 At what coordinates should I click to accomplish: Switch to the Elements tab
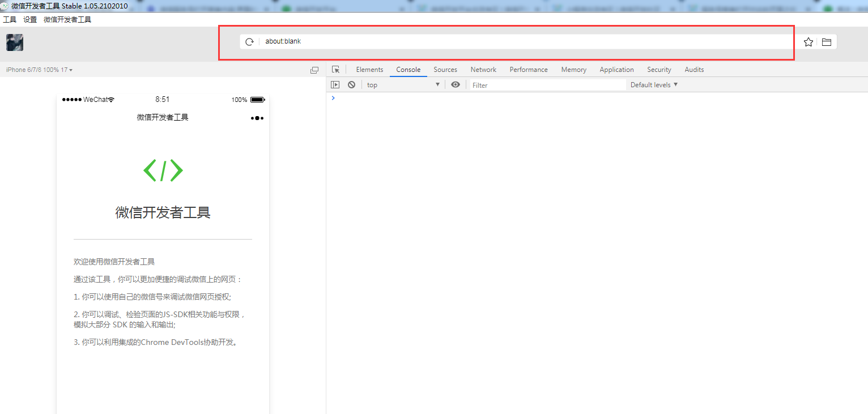[x=369, y=70]
